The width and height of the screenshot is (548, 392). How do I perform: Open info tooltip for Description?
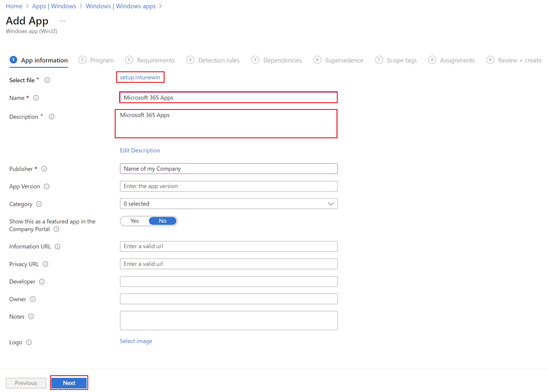pos(51,117)
